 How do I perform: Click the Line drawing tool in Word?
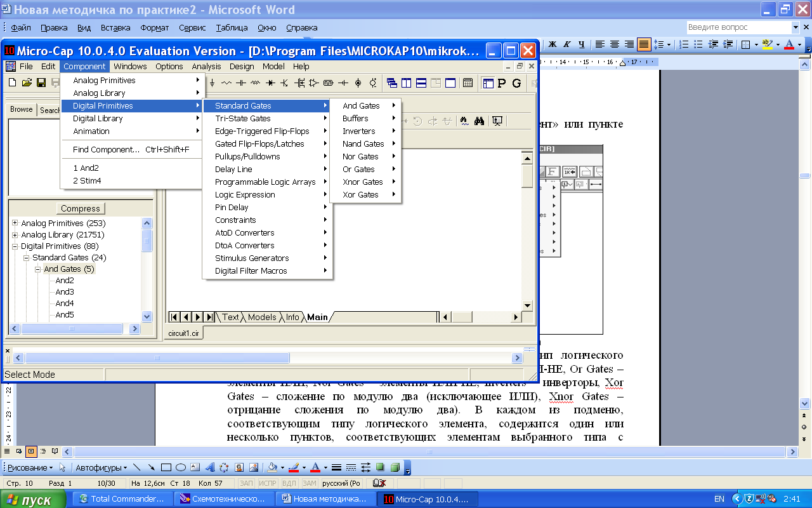tap(137, 467)
